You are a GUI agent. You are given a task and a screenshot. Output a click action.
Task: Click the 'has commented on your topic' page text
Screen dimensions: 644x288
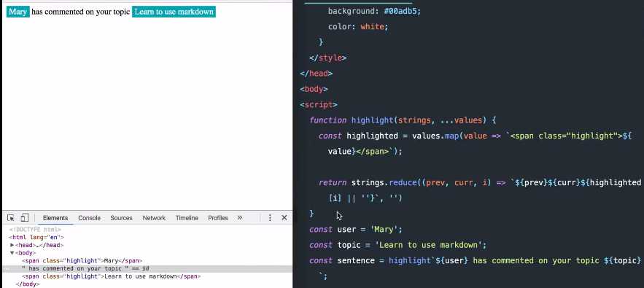pos(80,12)
